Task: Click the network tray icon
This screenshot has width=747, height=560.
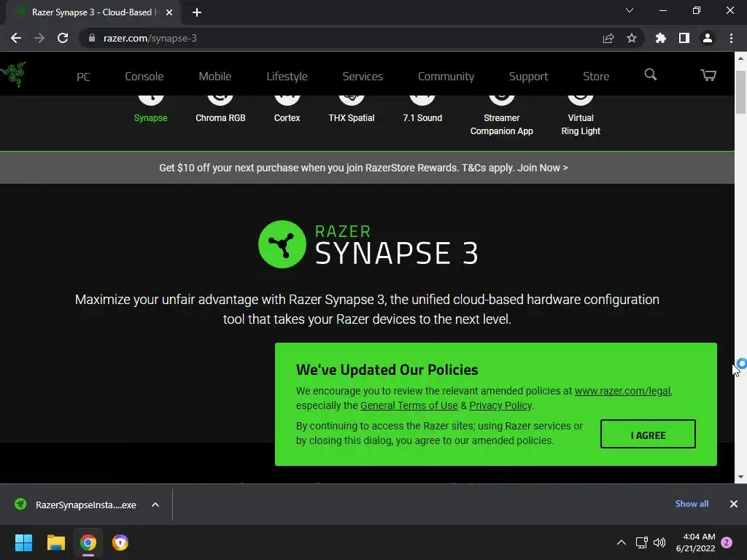Action: tap(641, 542)
